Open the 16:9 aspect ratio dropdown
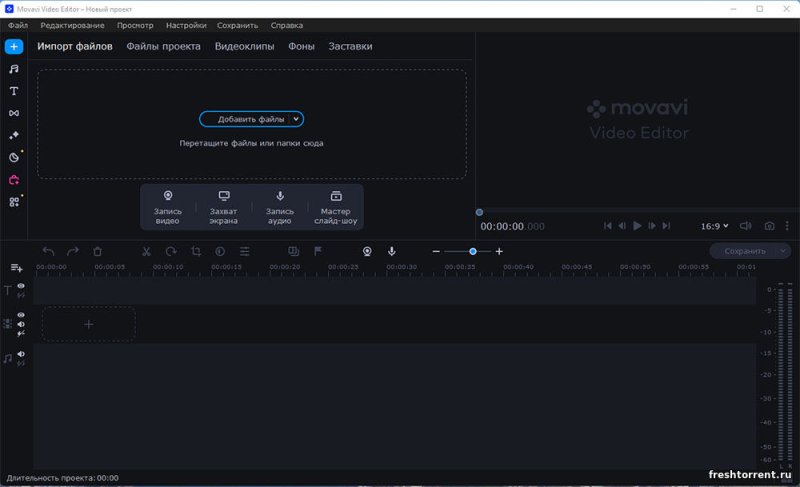 point(714,226)
